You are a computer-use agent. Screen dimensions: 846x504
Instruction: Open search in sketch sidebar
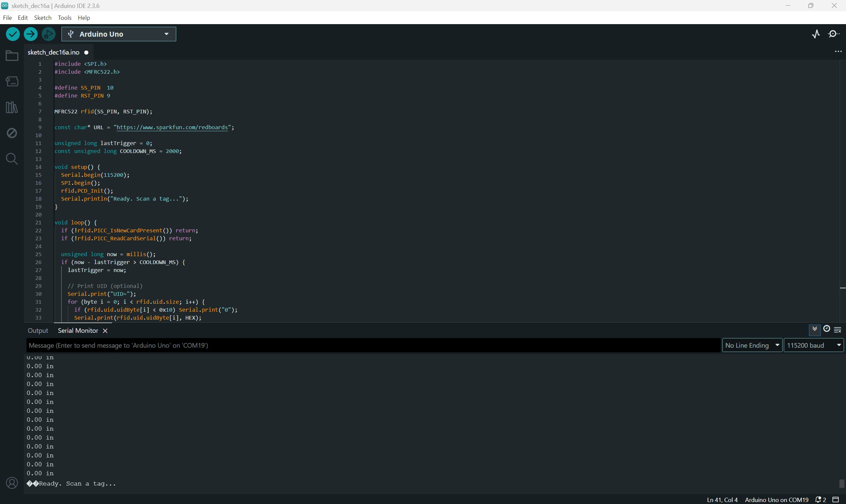12,159
